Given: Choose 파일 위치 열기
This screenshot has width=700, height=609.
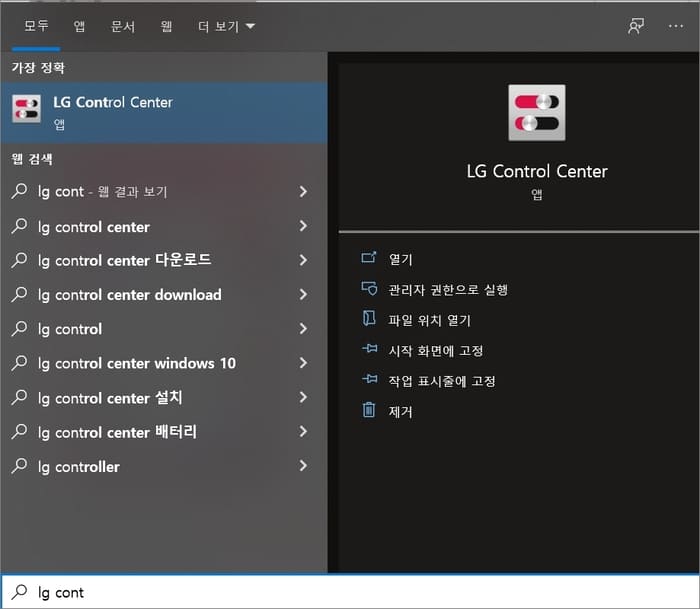Looking at the screenshot, I should tap(429, 320).
